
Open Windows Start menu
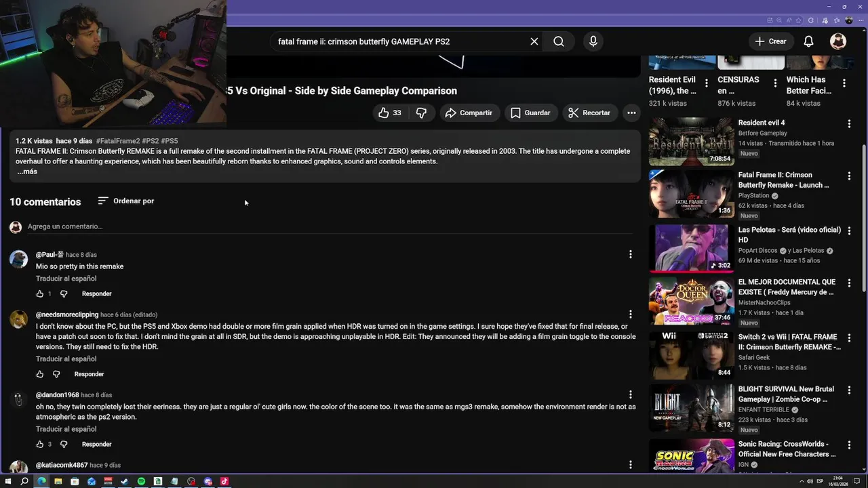(x=7, y=481)
